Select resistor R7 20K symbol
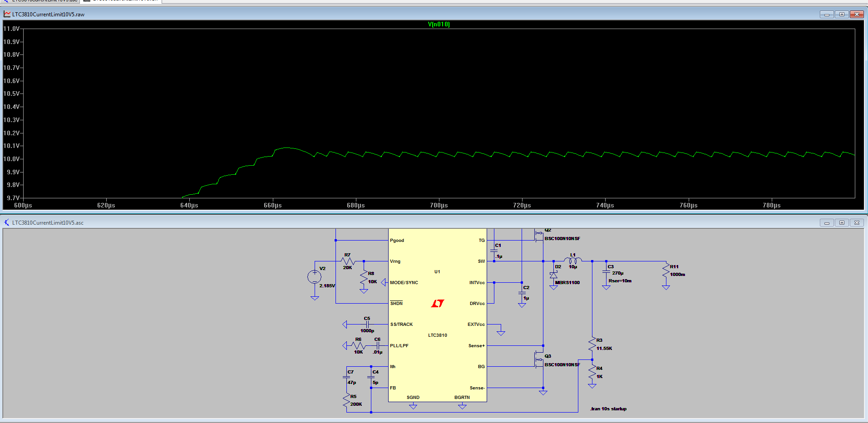 pos(348,261)
